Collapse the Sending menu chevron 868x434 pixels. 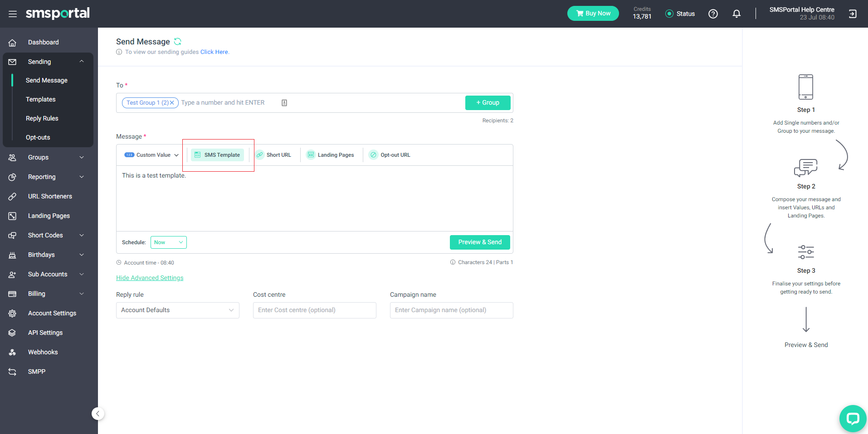[x=82, y=62]
